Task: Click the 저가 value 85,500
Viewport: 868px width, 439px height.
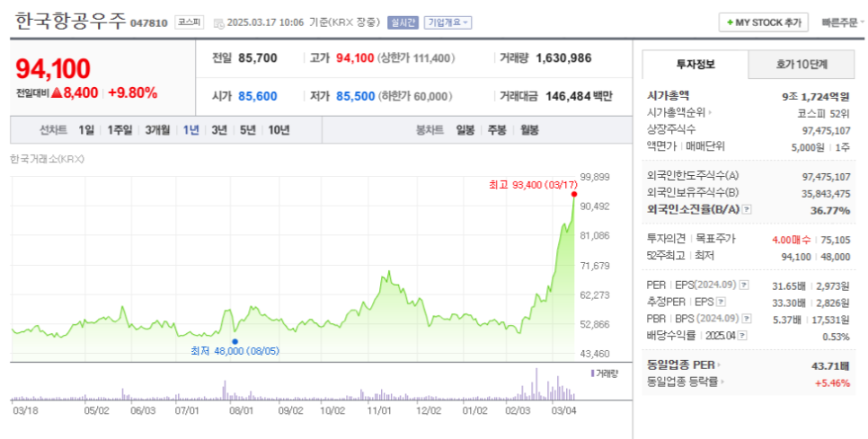Action: tap(356, 96)
